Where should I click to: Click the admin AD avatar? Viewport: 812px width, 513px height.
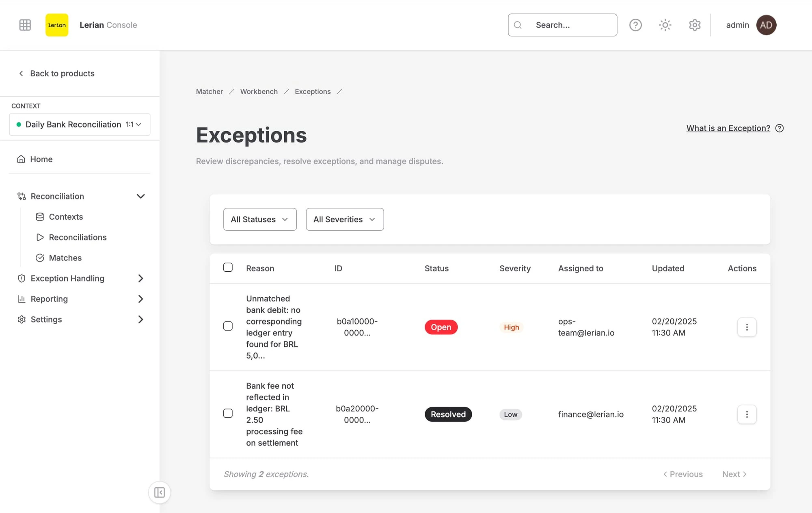coord(766,25)
